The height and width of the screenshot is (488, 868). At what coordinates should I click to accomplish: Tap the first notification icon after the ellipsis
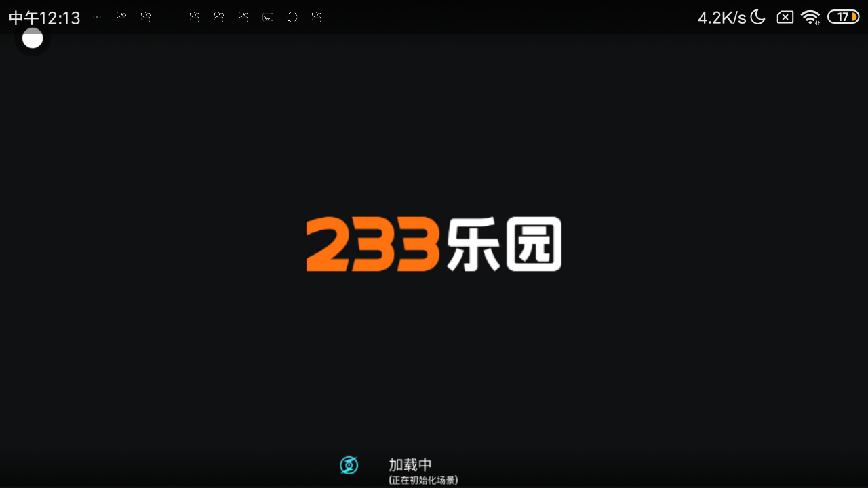tap(121, 17)
